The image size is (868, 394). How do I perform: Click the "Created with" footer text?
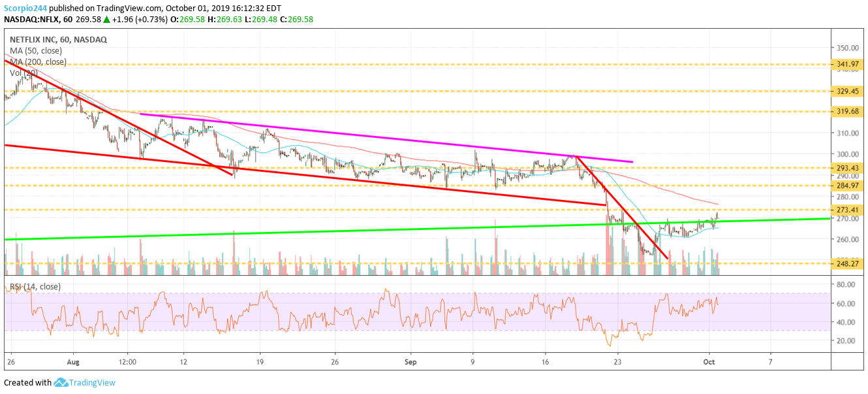pos(27,383)
